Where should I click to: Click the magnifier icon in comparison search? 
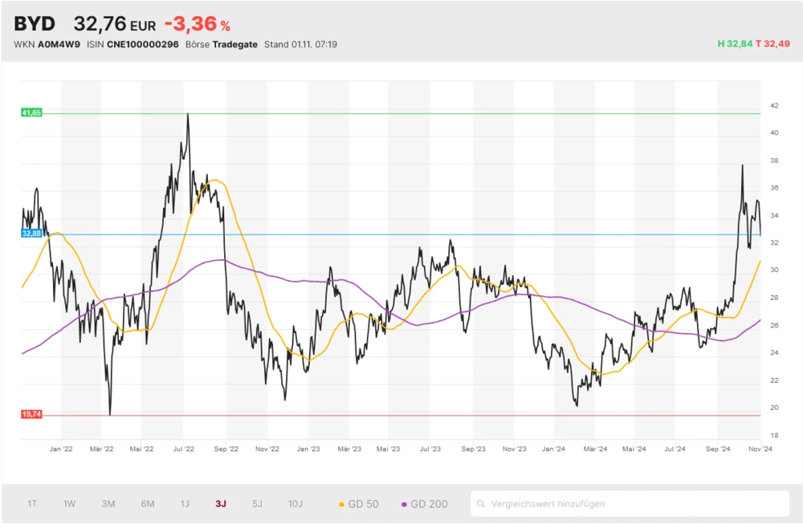pos(481,504)
